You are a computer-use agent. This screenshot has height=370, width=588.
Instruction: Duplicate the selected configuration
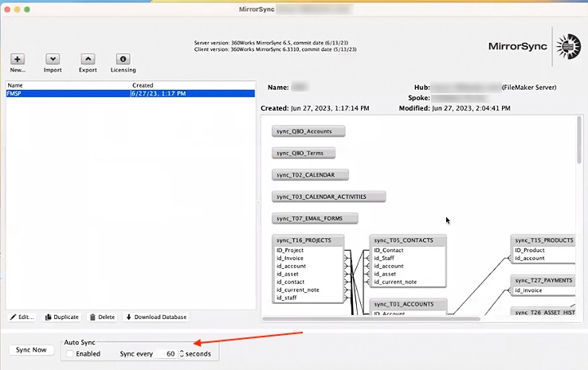tap(62, 317)
